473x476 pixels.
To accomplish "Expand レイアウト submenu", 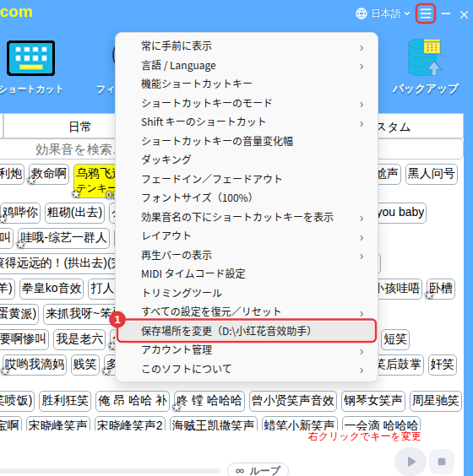I will pyautogui.click(x=247, y=236).
